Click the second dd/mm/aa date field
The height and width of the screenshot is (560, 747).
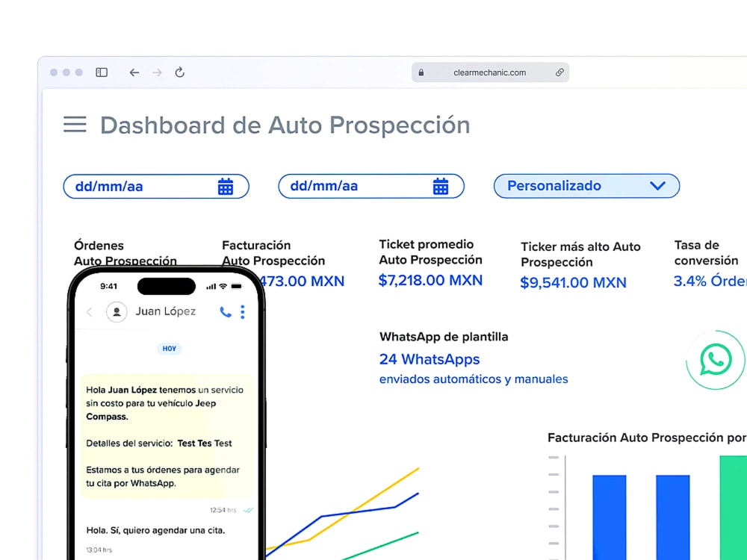click(371, 186)
